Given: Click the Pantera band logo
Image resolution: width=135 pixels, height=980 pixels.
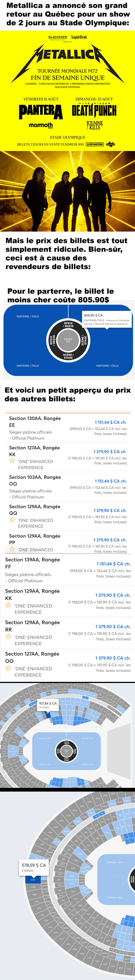Looking at the screenshot, I should pyautogui.click(x=41, y=111).
